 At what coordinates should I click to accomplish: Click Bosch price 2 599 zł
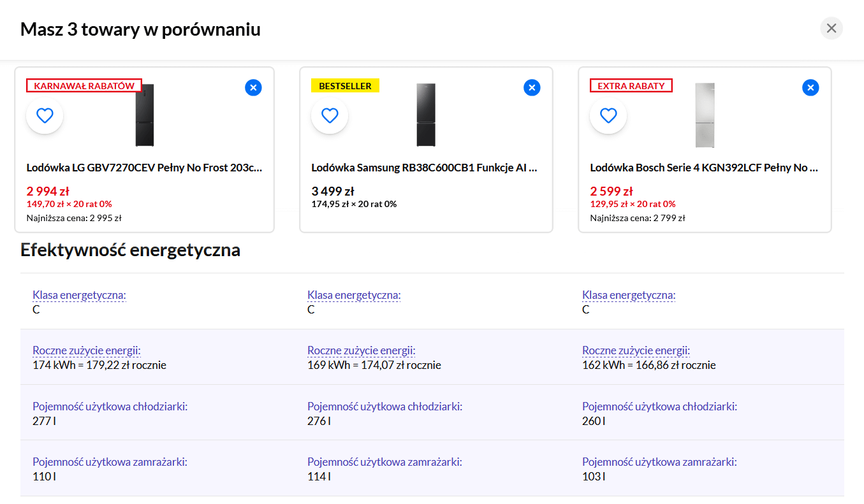point(611,191)
